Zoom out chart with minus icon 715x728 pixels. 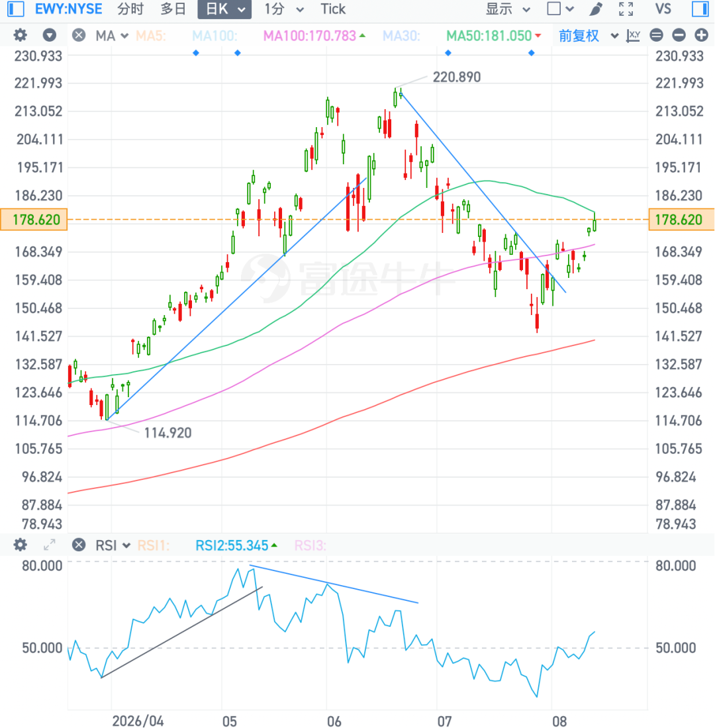679,35
